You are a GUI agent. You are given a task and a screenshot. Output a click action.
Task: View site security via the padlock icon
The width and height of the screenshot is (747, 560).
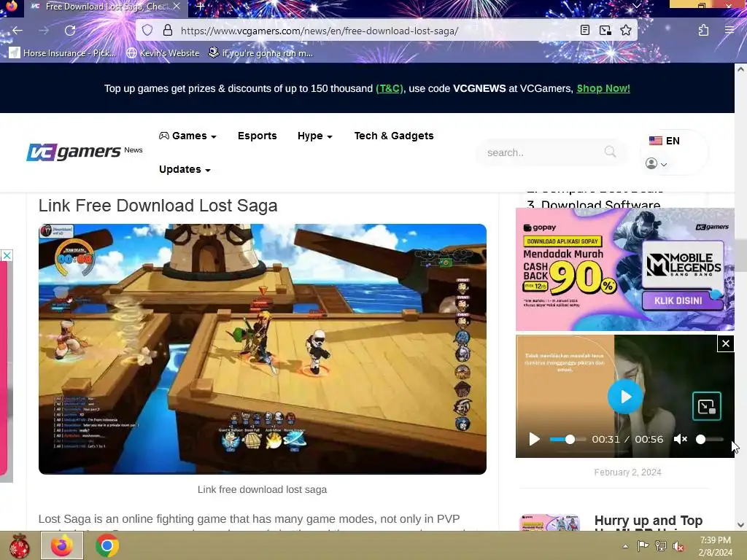point(168,31)
